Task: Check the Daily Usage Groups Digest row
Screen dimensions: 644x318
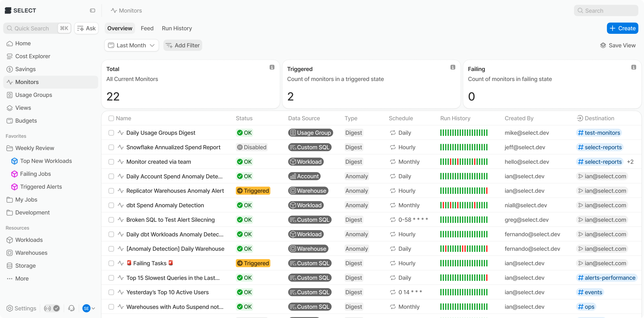Action: [111, 133]
